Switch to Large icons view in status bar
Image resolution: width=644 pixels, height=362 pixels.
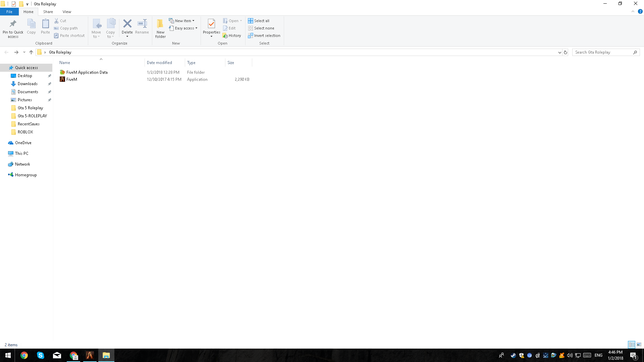[x=639, y=345]
